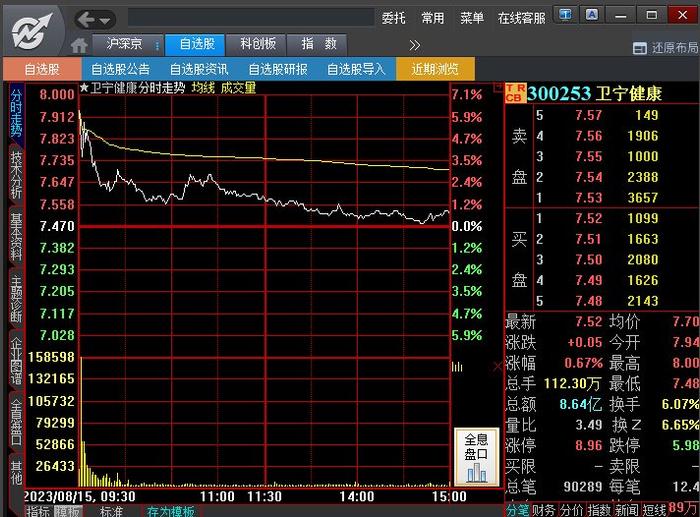
Task: Click sell level 1 price 7.53
Action: pos(588,197)
